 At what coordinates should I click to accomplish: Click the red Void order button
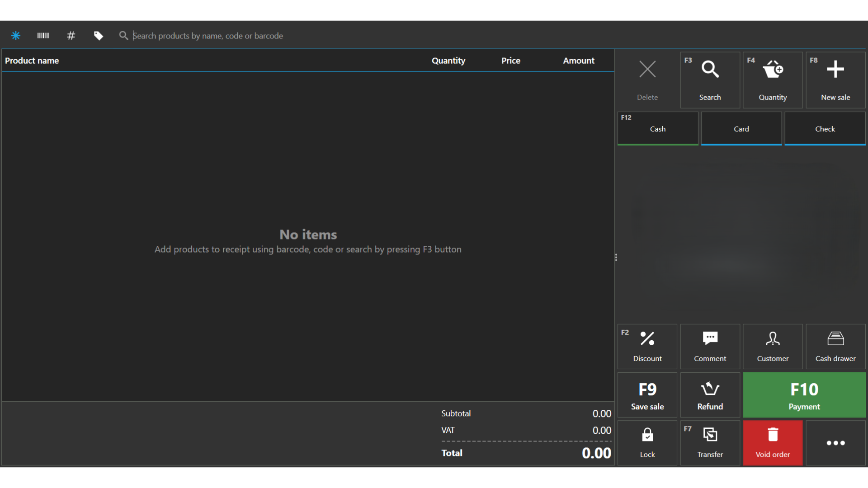click(773, 443)
